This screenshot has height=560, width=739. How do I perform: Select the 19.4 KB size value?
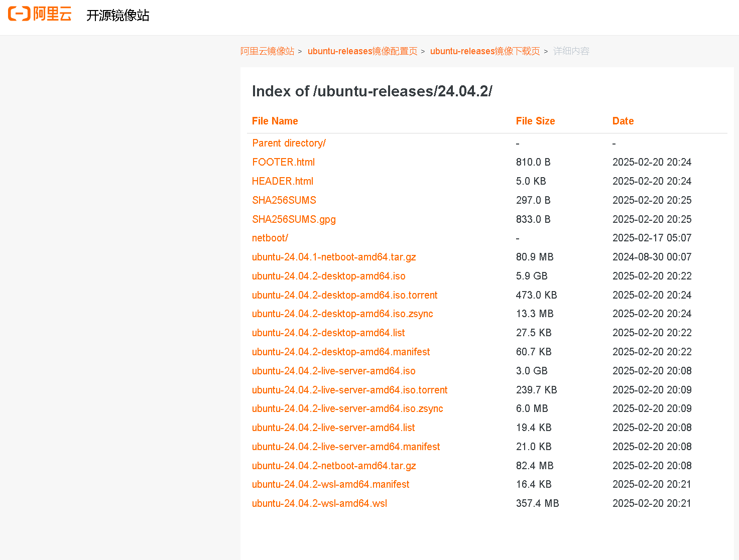534,428
